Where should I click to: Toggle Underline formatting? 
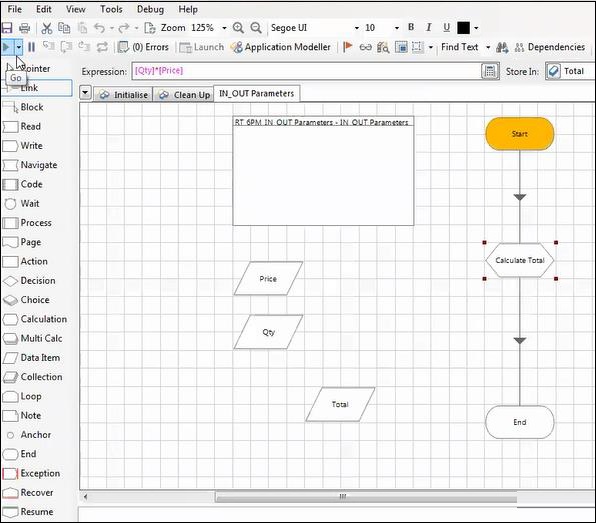click(447, 27)
